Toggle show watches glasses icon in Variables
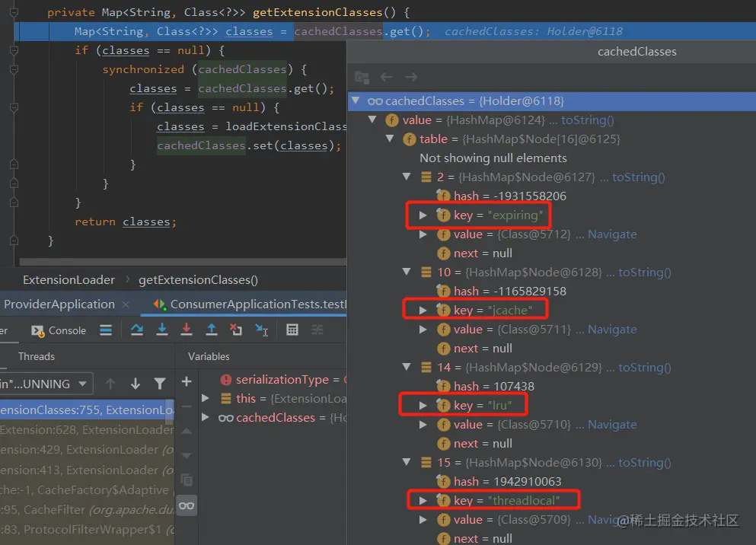 [187, 505]
